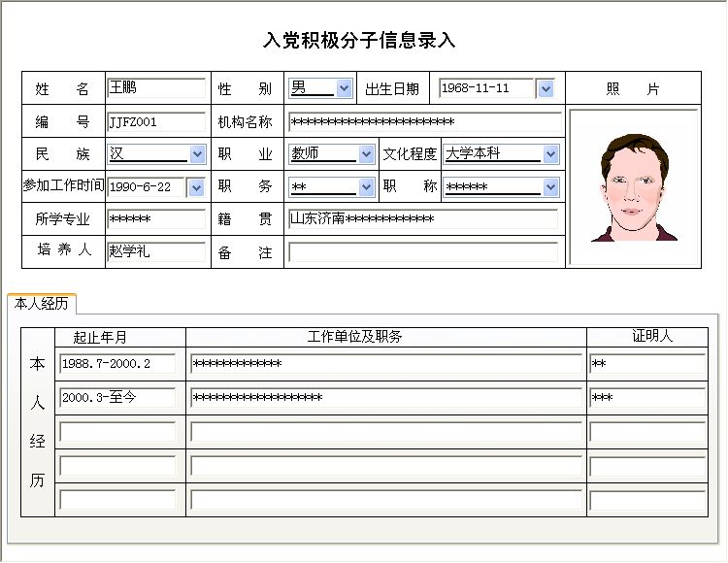
Task: Open the 职务 dropdown
Action: tap(366, 187)
